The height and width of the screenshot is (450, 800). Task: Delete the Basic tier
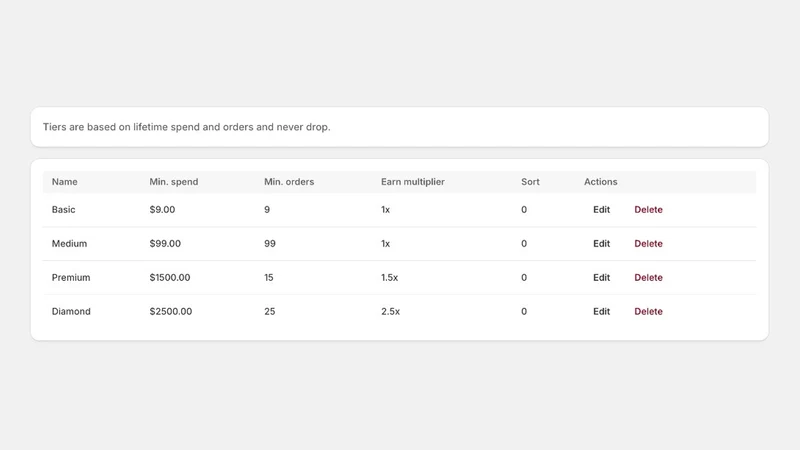[x=648, y=210]
